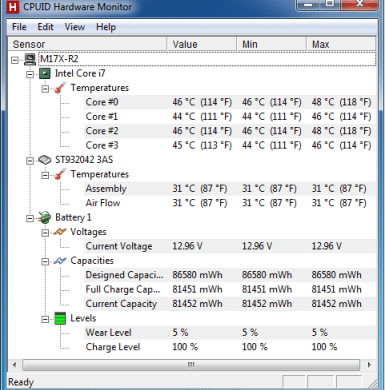Open the File menu

[x=19, y=27]
